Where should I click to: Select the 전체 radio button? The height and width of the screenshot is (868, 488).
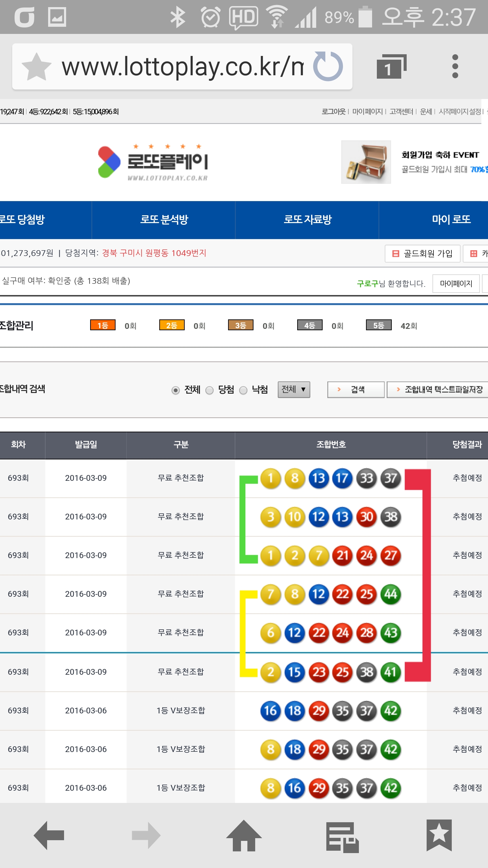click(176, 390)
